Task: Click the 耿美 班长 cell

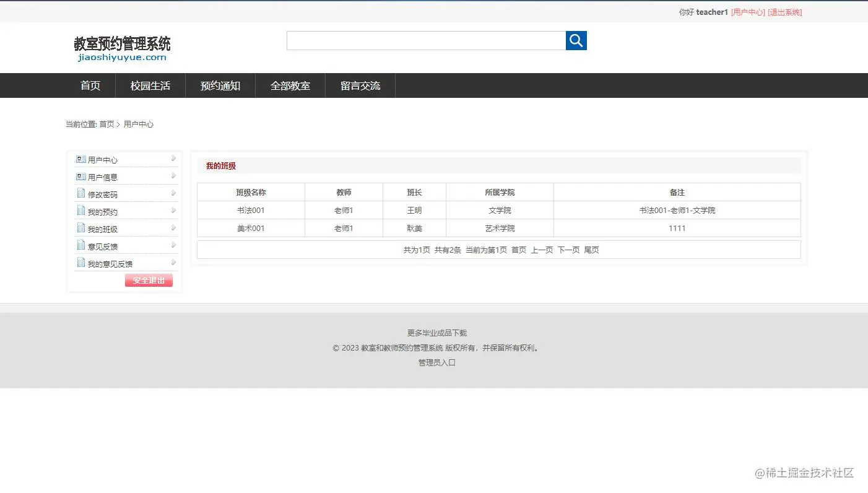Action: tap(414, 228)
